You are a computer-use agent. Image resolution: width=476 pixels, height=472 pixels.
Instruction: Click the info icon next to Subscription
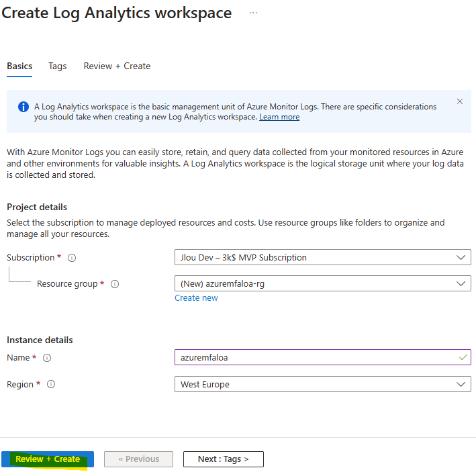coord(72,258)
